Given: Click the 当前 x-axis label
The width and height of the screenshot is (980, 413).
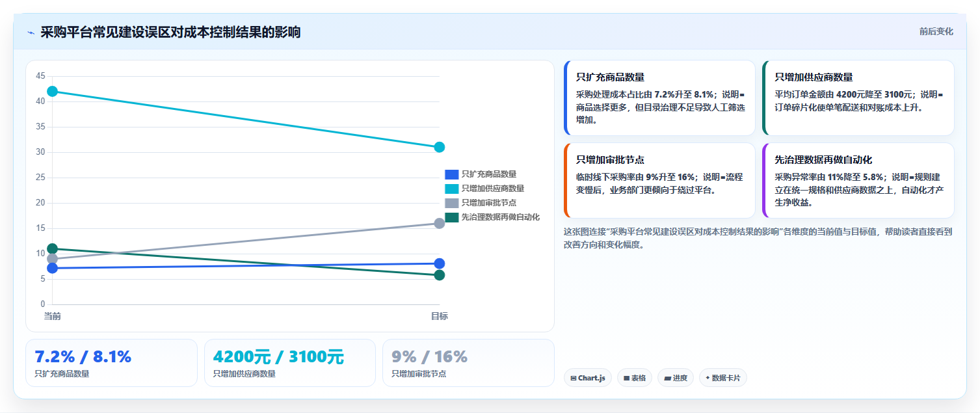Looking at the screenshot, I should [x=53, y=316].
